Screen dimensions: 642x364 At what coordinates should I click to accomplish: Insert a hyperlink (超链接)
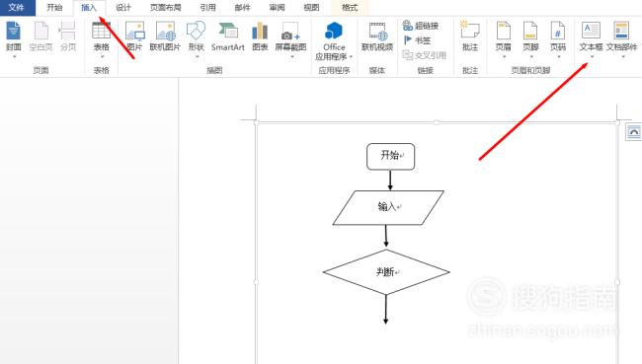tap(421, 26)
